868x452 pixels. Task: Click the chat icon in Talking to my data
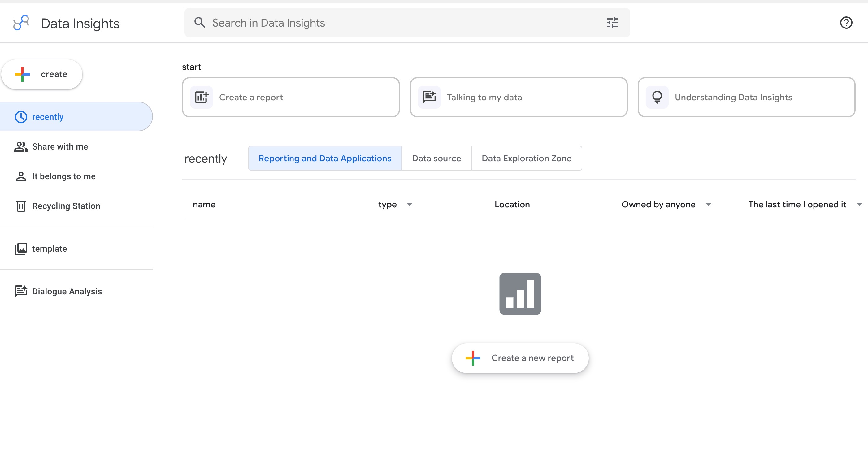(429, 98)
